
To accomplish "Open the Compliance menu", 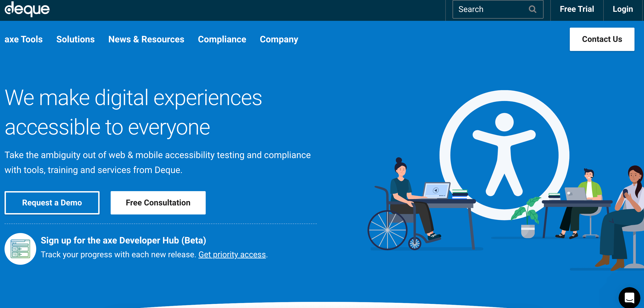I will 222,39.
